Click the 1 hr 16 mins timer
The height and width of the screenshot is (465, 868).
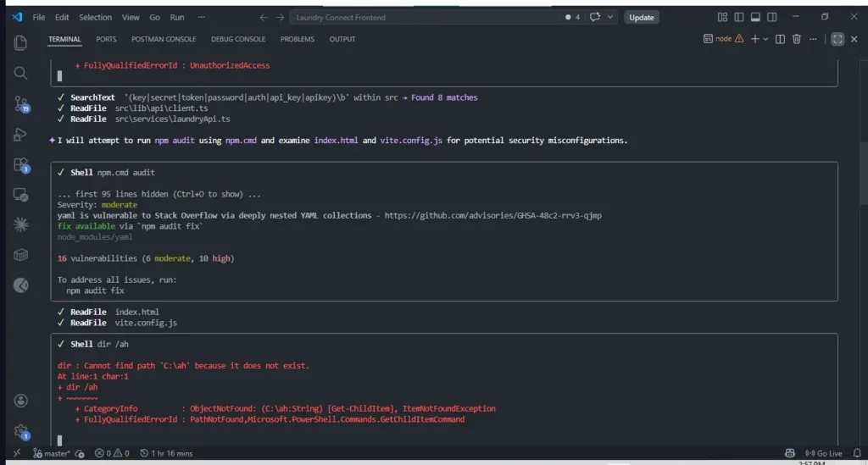[166, 453]
